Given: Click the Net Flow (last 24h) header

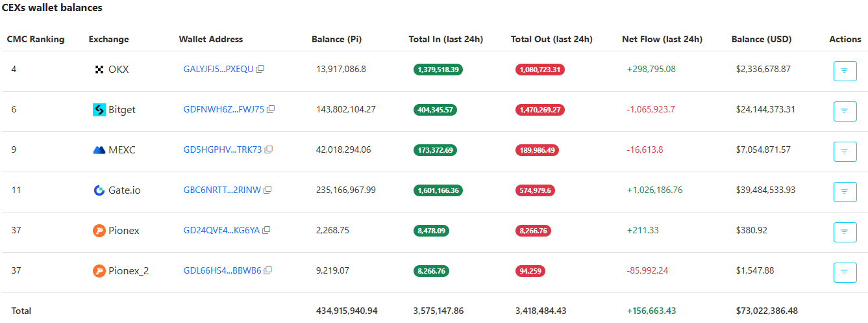Looking at the screenshot, I should tap(662, 39).
